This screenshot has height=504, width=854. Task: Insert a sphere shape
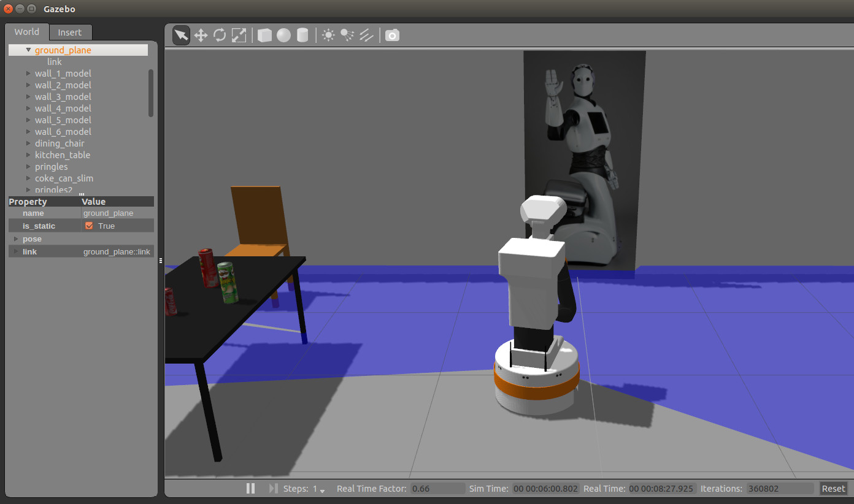pos(283,36)
